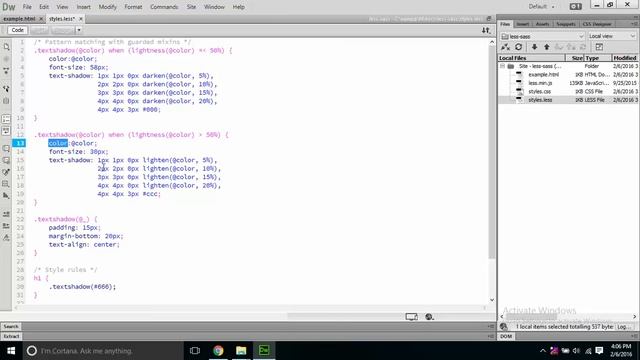Image resolution: width=640 pixels, height=360 pixels.
Task: Click the Line Numbers coding toolbar icon
Action: click(x=6, y=119)
